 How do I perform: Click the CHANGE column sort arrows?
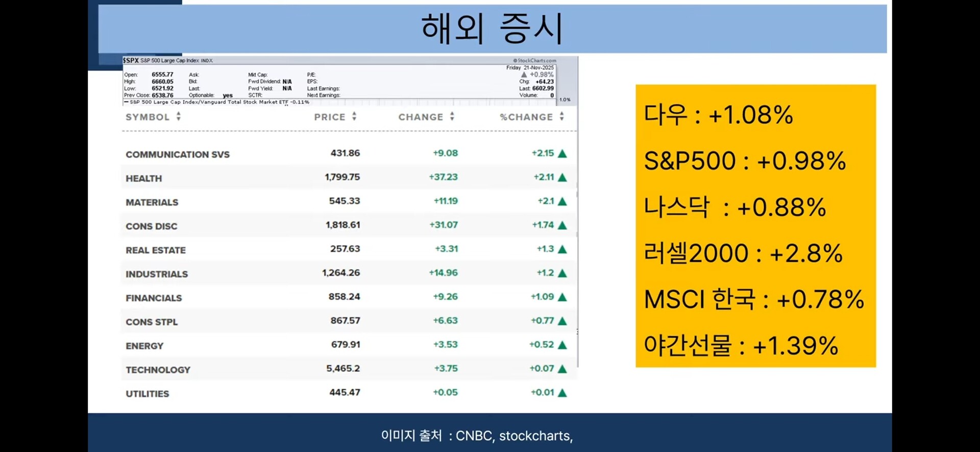point(452,116)
